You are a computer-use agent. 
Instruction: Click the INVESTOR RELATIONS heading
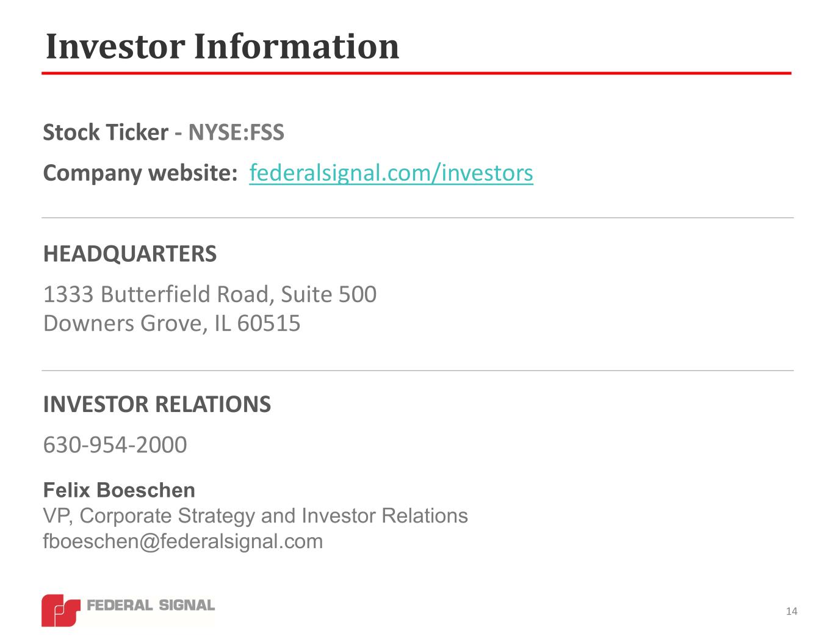pyautogui.click(x=157, y=404)
